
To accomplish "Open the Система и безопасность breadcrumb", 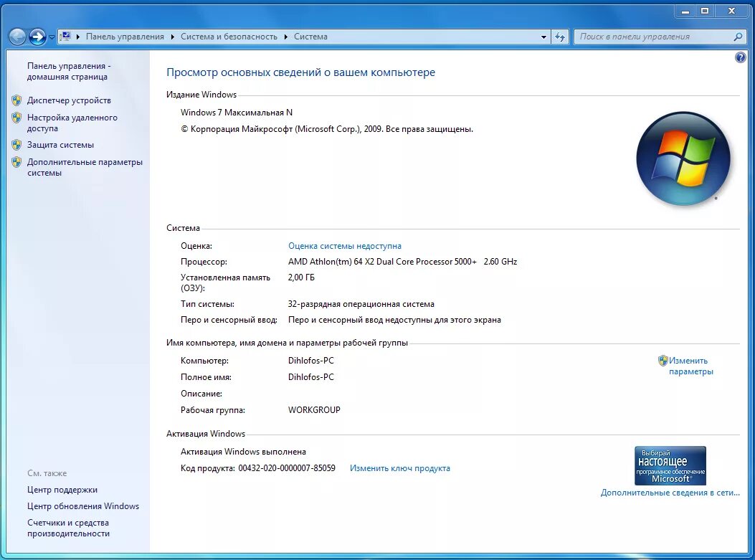I will tap(229, 37).
